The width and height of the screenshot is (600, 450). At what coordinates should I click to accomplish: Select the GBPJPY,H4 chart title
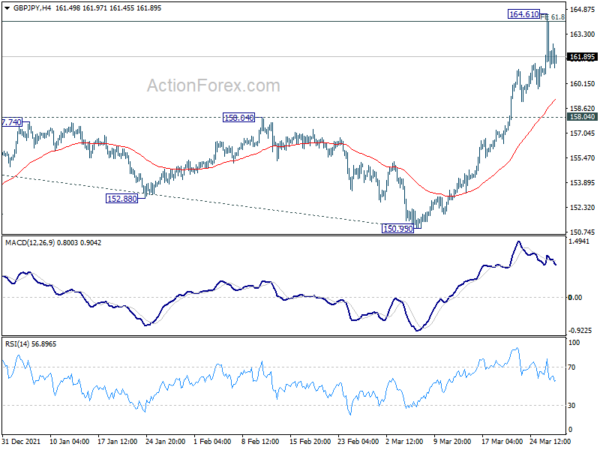pyautogui.click(x=32, y=8)
